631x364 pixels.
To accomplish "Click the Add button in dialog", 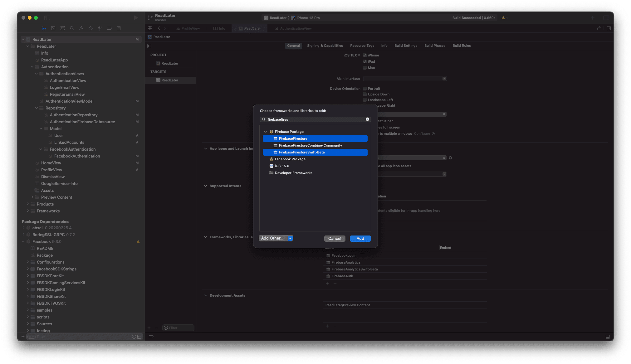I will pos(360,238).
